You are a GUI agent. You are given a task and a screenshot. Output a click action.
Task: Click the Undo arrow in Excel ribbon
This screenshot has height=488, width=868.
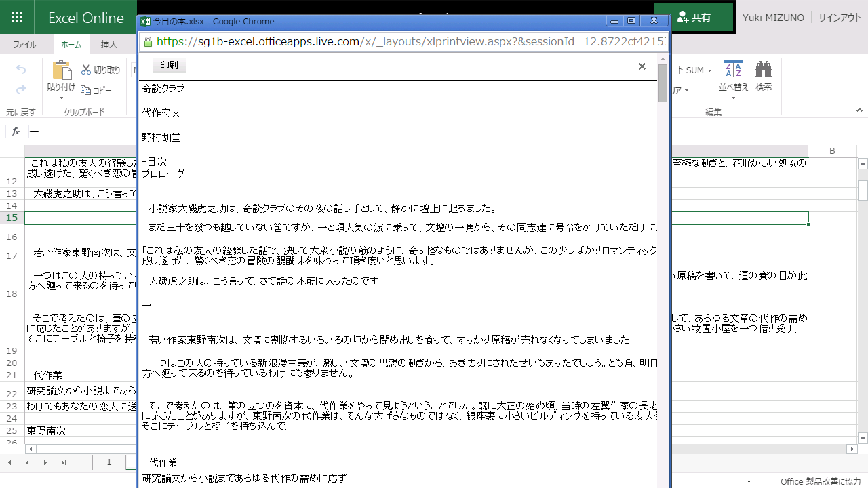pos(21,69)
